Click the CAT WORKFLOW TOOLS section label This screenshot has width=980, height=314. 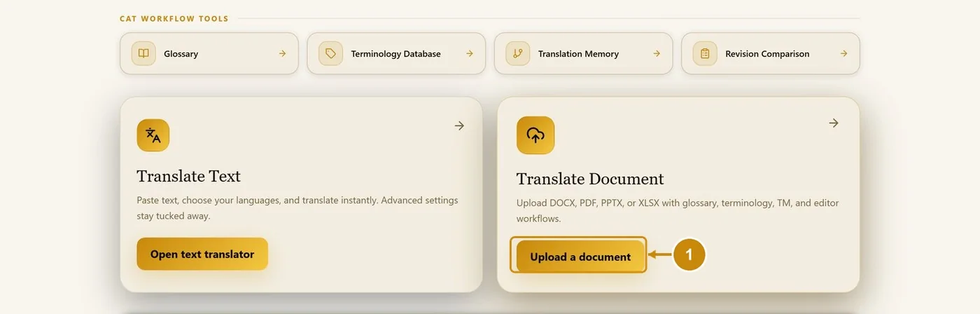click(x=174, y=19)
